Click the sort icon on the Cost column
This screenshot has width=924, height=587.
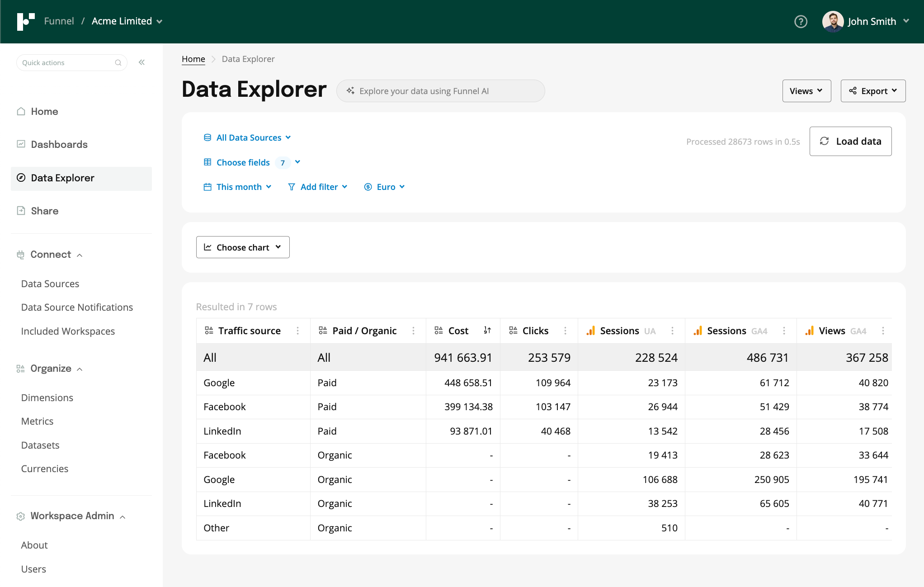tap(488, 331)
